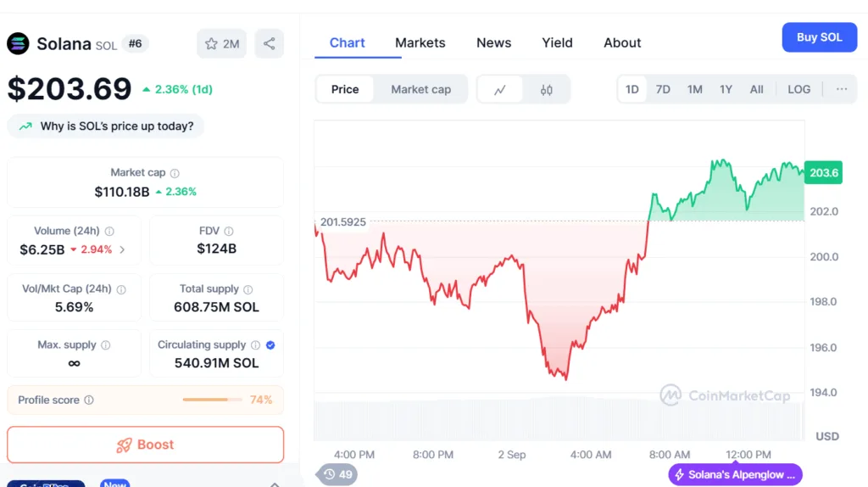Click the history icon labeled 49

coord(337,474)
